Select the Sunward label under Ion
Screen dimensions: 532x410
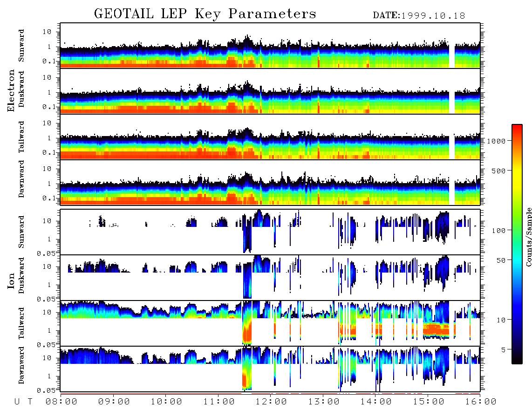21,232
